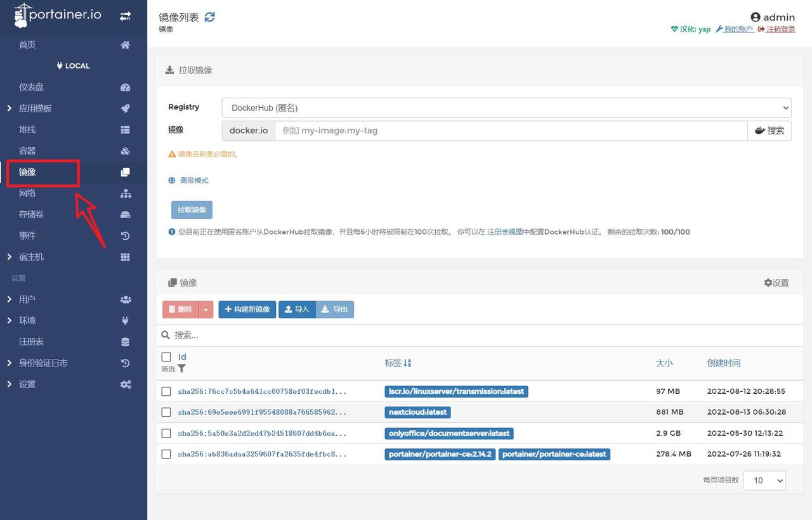Expand the 环境 sidebar section
Viewport: 812px width, 520px height.
10,321
